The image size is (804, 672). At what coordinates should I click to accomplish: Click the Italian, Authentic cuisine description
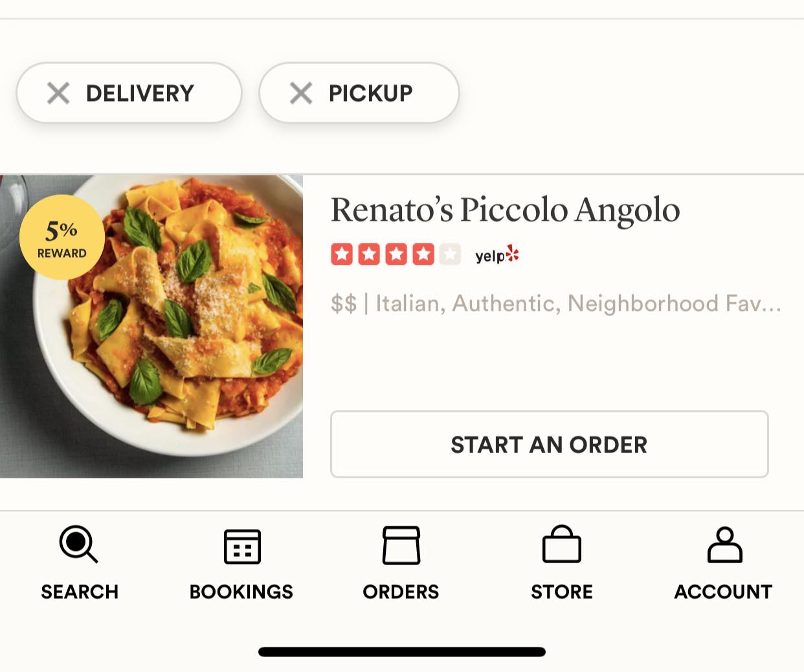click(555, 304)
